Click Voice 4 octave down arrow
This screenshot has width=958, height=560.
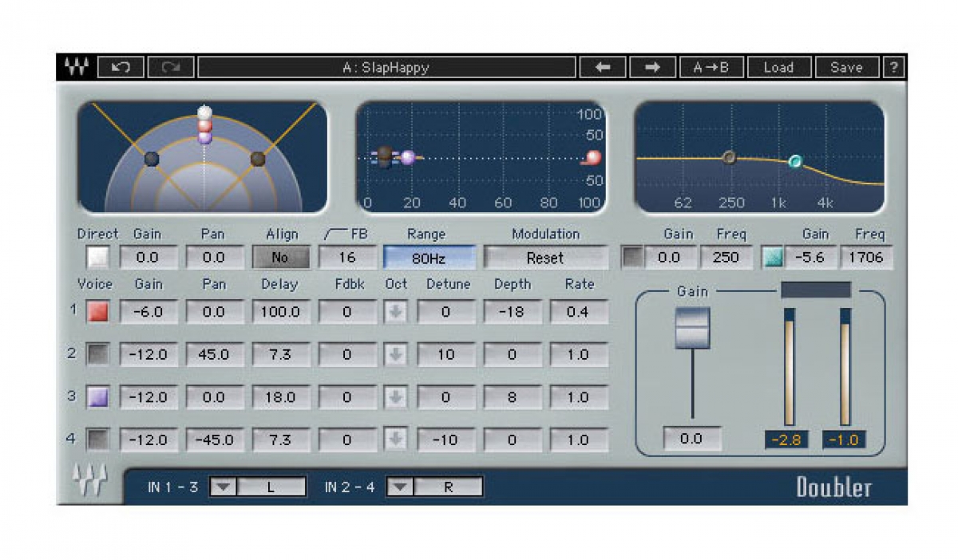click(x=395, y=440)
